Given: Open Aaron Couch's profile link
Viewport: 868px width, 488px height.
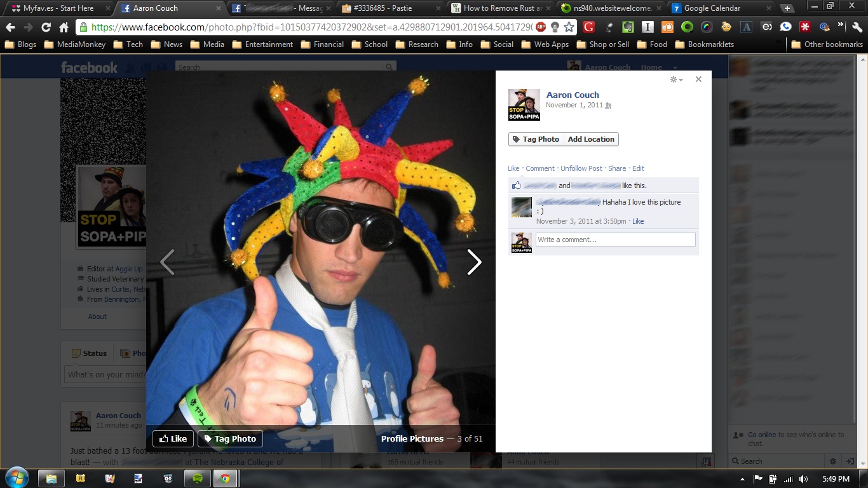Looking at the screenshot, I should coord(572,95).
